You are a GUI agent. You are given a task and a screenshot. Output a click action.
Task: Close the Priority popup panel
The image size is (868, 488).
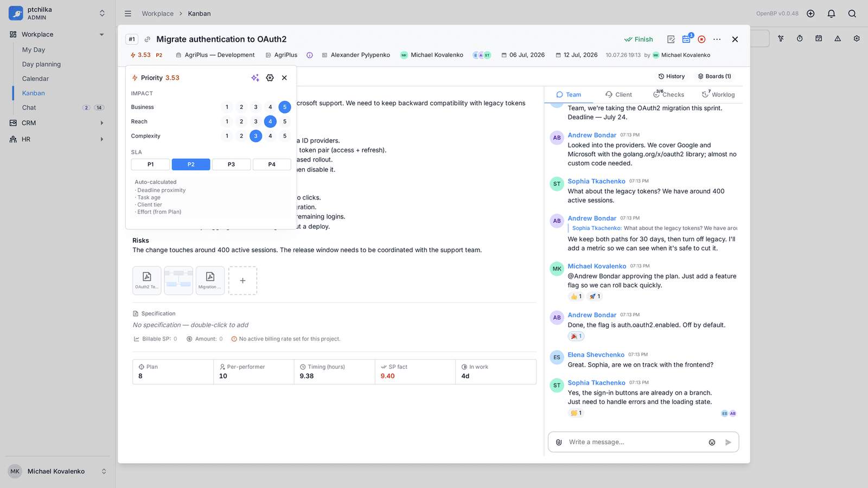(x=284, y=78)
